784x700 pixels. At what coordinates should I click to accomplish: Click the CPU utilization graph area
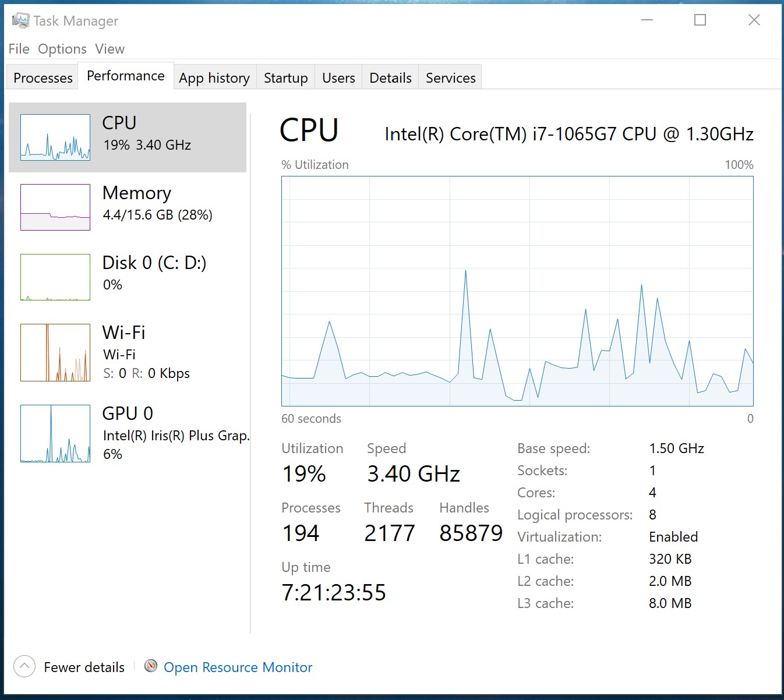(x=517, y=291)
